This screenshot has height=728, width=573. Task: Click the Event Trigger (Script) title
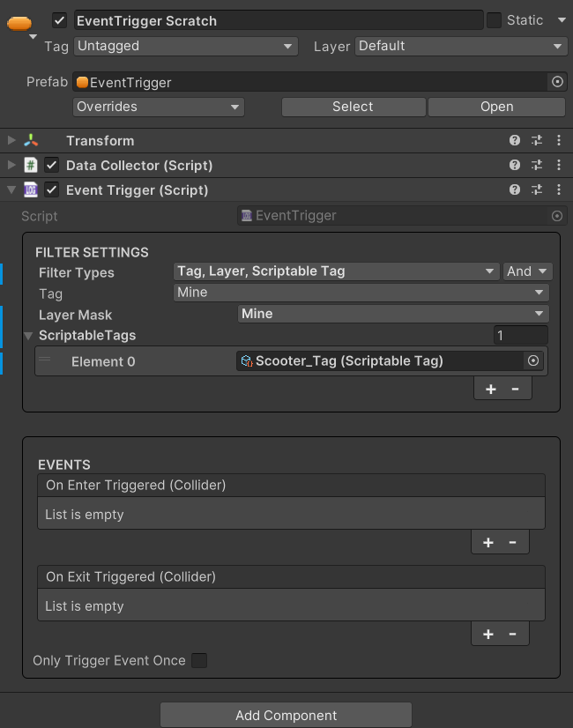pos(137,189)
